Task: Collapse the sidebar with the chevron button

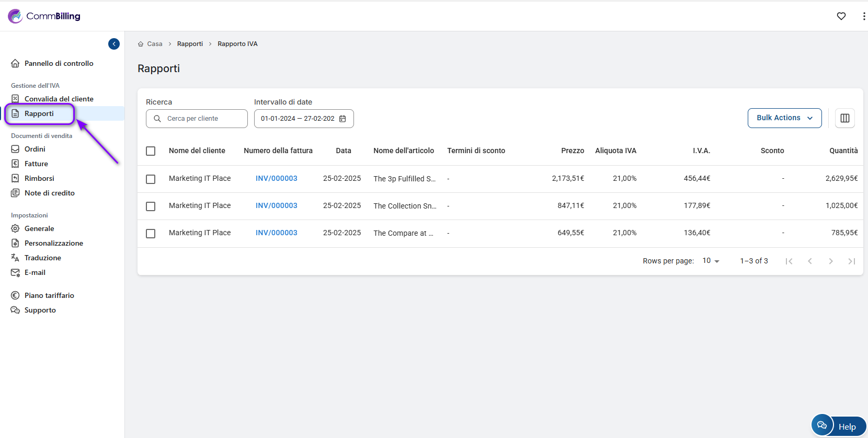Action: click(x=114, y=44)
